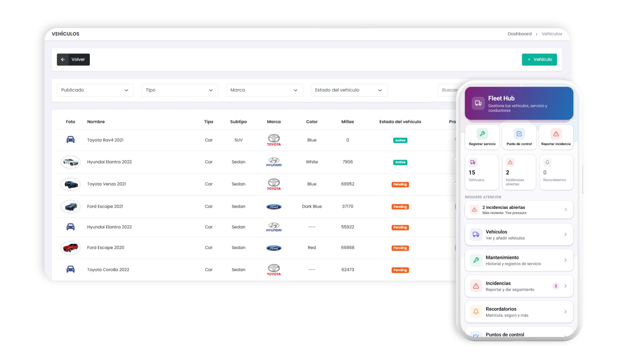Image resolution: width=644 pixels, height=362 pixels.
Task: Click the Dark Blue color cell
Action: (x=312, y=206)
